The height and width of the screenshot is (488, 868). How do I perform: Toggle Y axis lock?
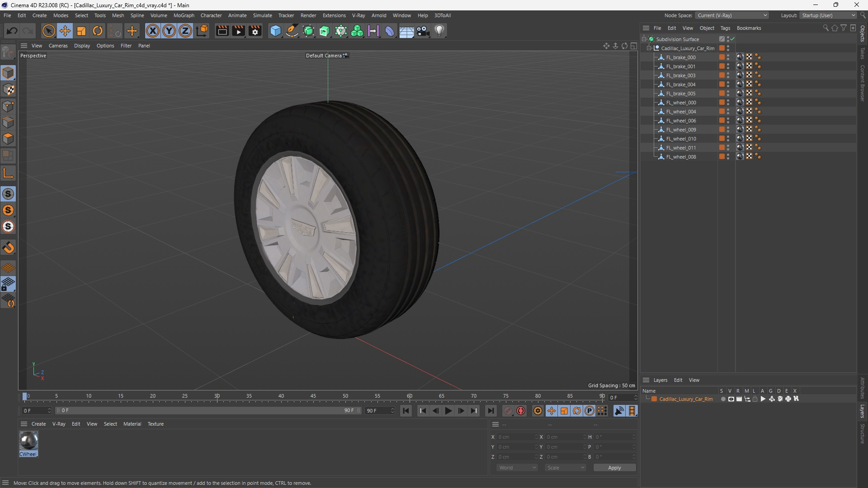tap(169, 31)
